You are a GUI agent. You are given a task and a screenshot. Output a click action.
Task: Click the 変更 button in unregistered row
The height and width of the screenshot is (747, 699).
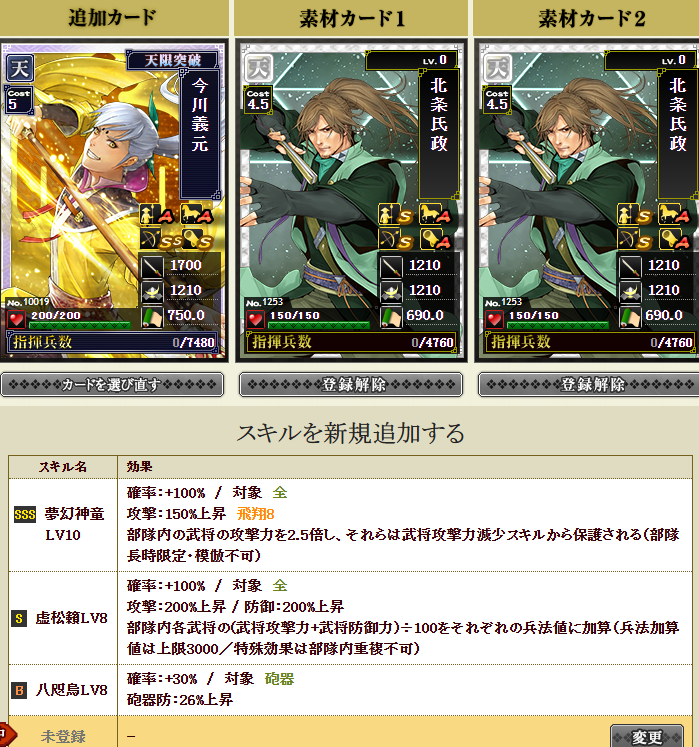click(x=647, y=736)
